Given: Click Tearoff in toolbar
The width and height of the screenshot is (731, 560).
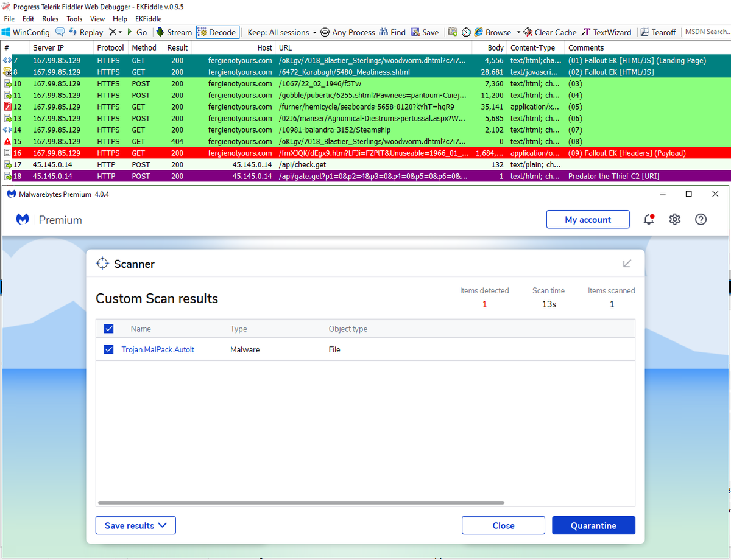Looking at the screenshot, I should click(x=658, y=32).
